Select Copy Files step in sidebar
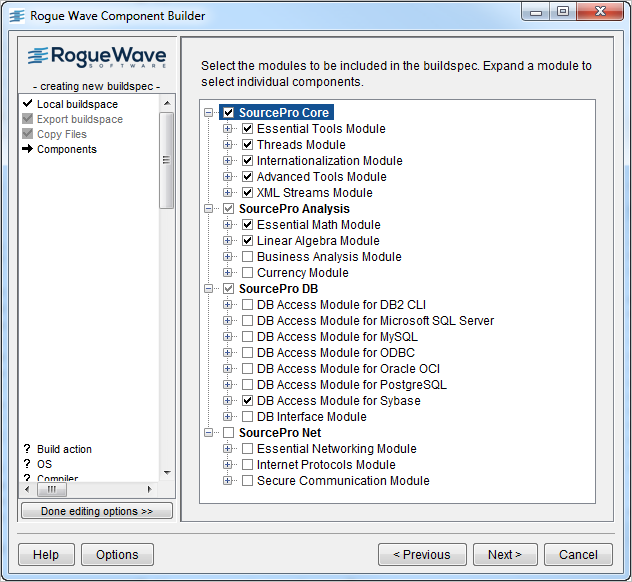Viewport: 632px width, 582px height. click(62, 134)
